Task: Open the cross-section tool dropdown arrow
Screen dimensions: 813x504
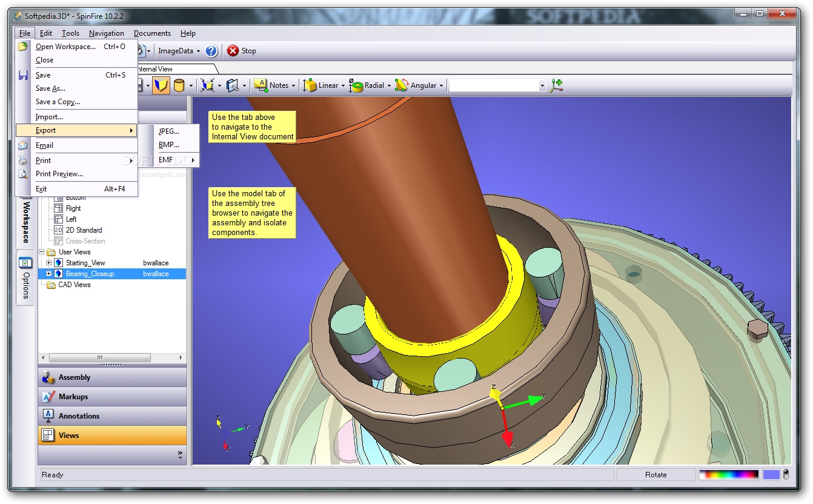Action: pos(245,86)
